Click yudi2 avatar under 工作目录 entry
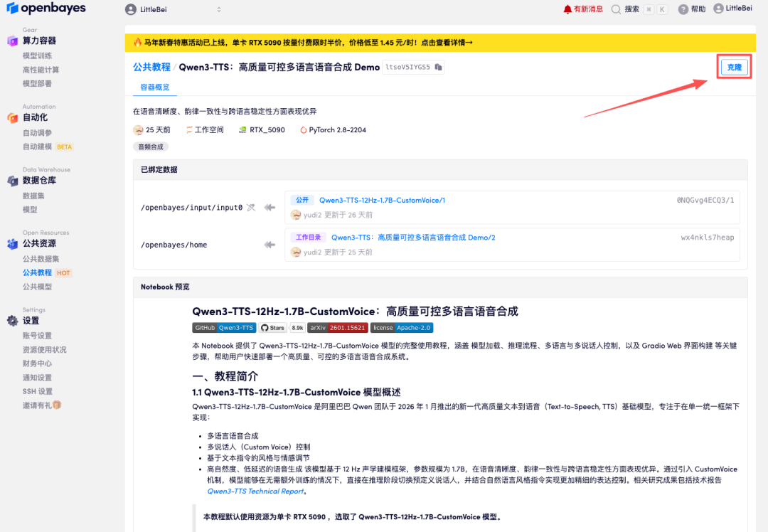Image resolution: width=768 pixels, height=532 pixels. [x=295, y=252]
